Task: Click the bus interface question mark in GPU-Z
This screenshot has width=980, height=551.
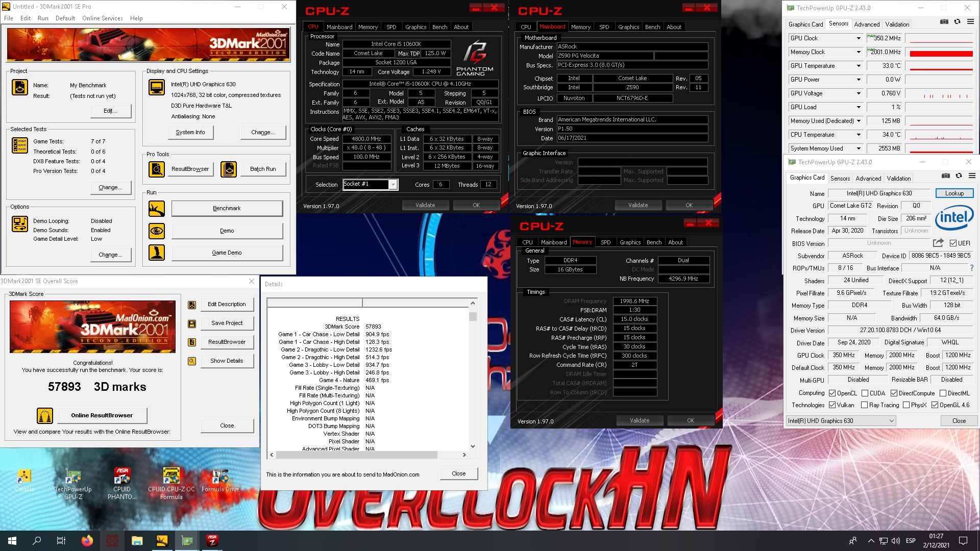Action: pos(971,268)
